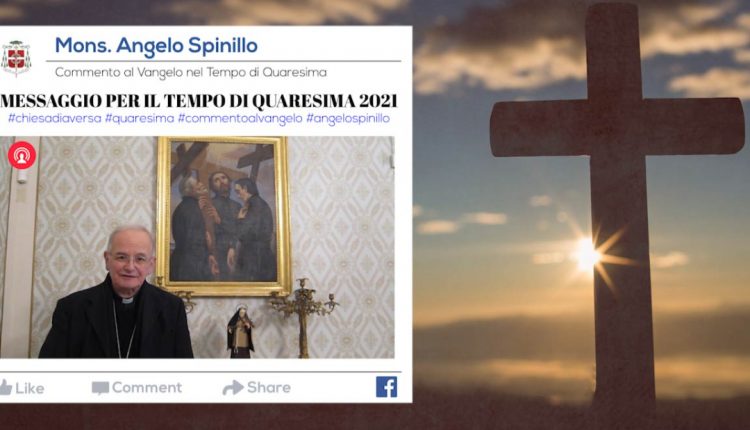
Task: Click the thumbs-up Like icon
Action: coord(5,387)
